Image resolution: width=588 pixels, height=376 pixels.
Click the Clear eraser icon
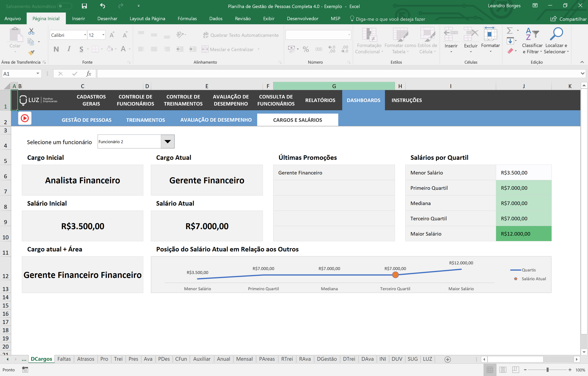(510, 51)
